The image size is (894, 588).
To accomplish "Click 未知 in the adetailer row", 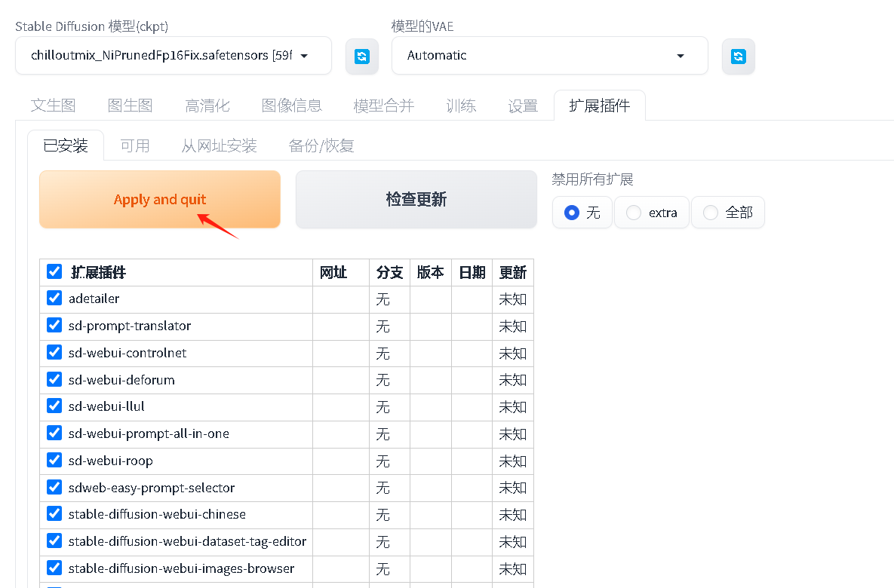I will click(512, 299).
